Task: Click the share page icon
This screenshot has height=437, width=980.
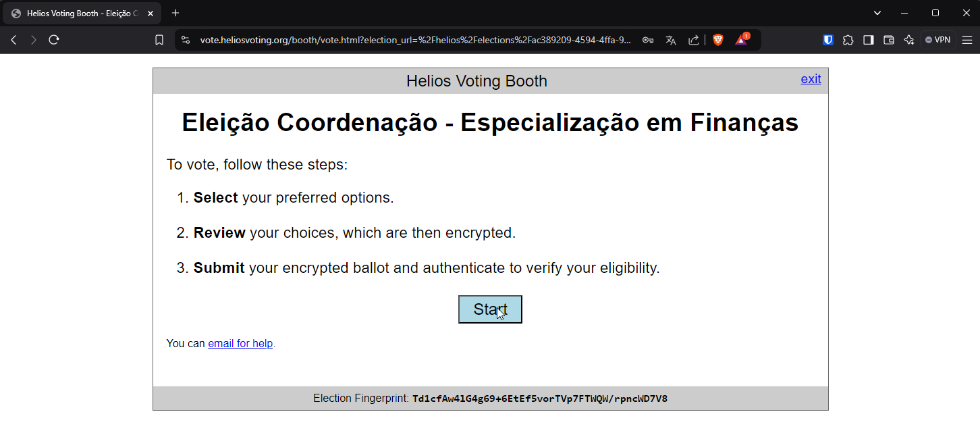Action: pyautogui.click(x=693, y=40)
